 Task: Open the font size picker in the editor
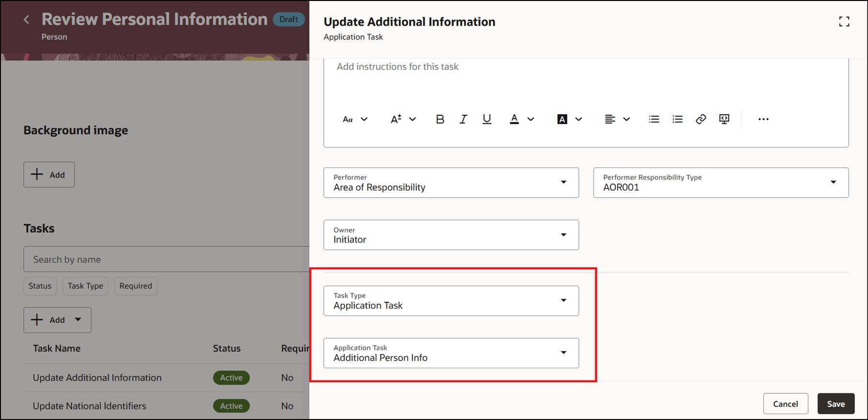(x=396, y=119)
